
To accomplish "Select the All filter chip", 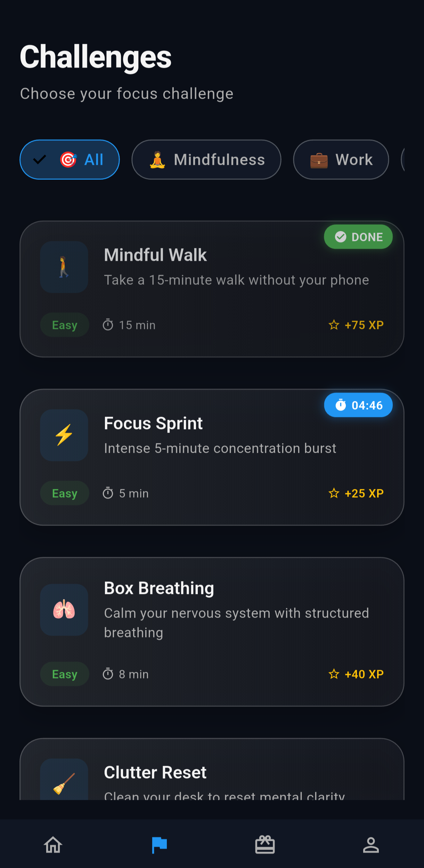I will point(69,159).
